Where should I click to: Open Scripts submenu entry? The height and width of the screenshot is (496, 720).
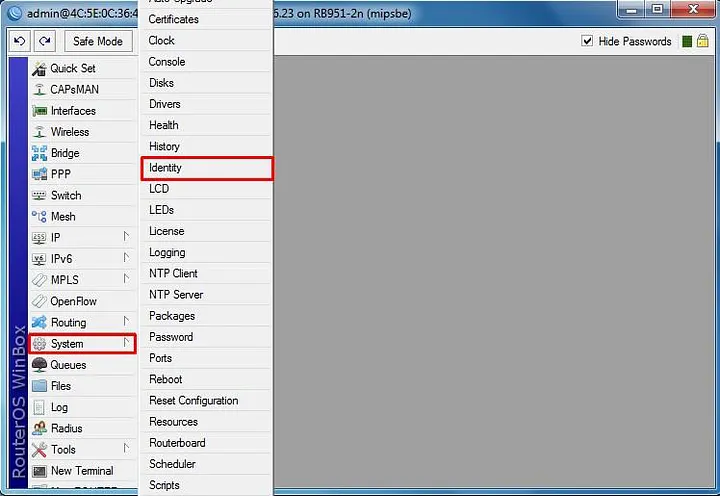coord(206,485)
